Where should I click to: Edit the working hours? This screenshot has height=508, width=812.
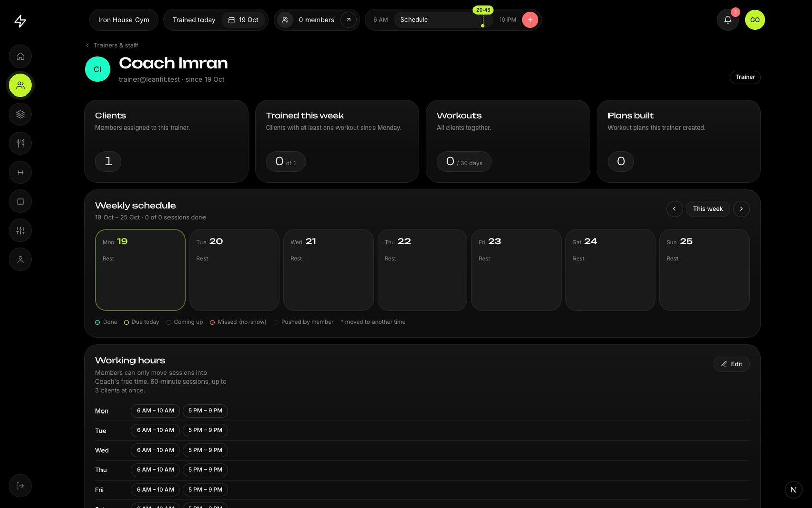coord(731,364)
